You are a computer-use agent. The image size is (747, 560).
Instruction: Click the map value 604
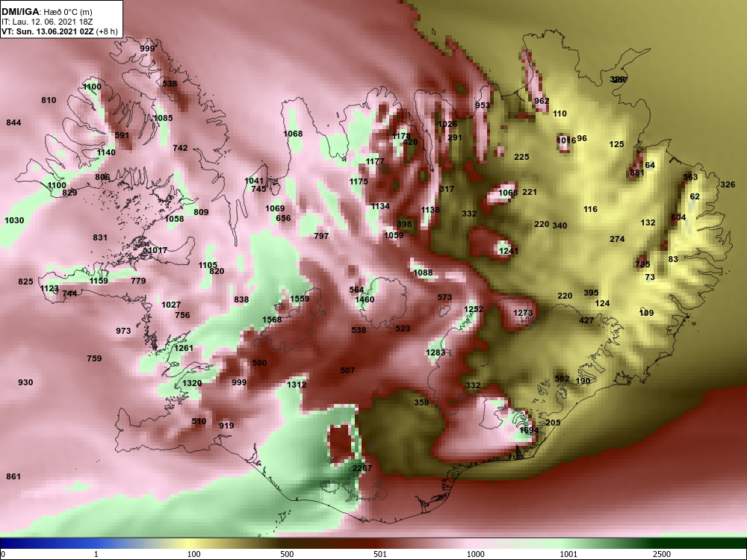click(x=678, y=217)
